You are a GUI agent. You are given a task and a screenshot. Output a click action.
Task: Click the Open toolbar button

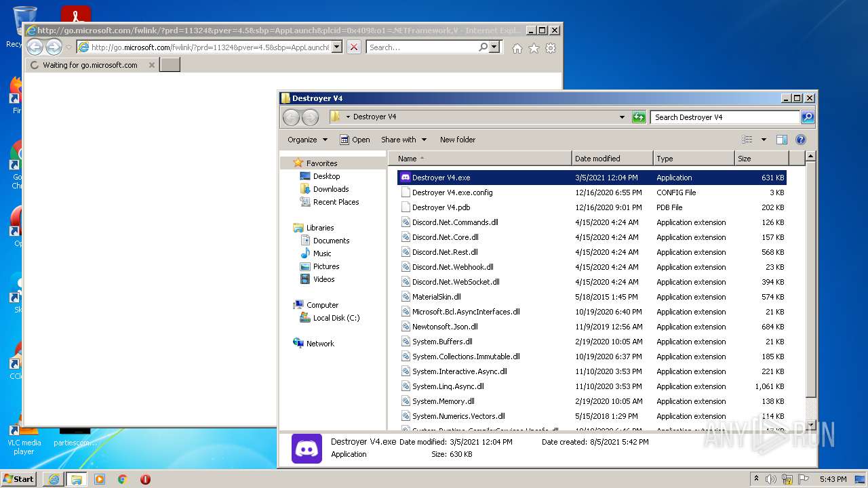click(355, 140)
